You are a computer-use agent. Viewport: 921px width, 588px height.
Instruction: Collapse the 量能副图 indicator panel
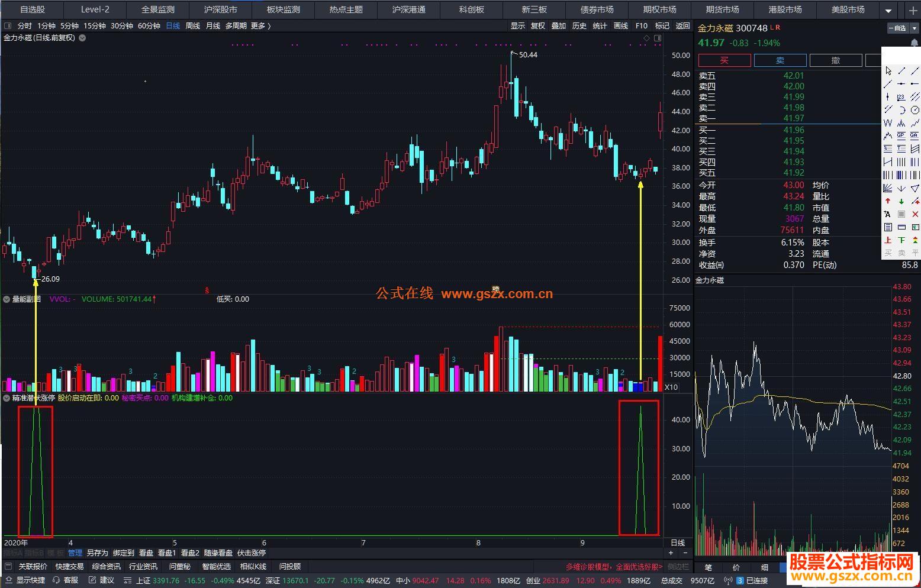coord(7,299)
